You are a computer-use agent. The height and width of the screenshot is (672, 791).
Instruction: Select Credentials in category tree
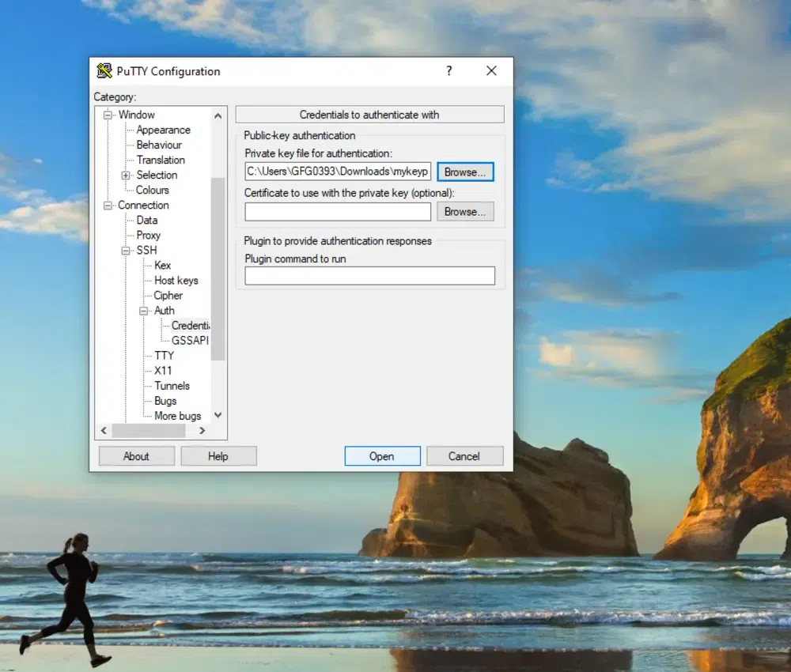191,327
